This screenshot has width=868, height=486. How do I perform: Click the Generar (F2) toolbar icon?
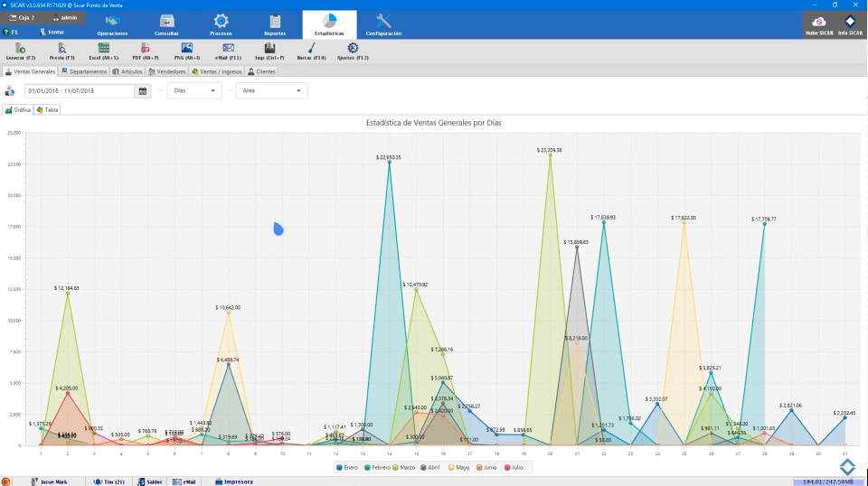pyautogui.click(x=20, y=48)
